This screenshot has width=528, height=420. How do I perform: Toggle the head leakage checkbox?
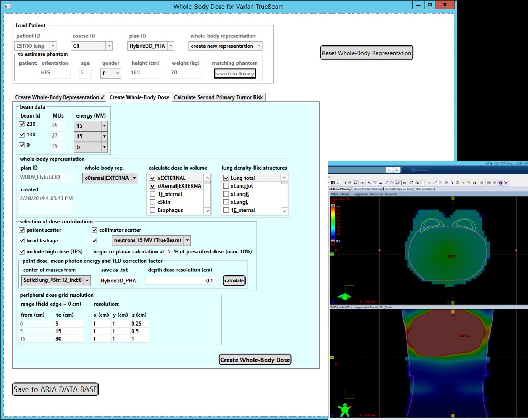[22, 240]
